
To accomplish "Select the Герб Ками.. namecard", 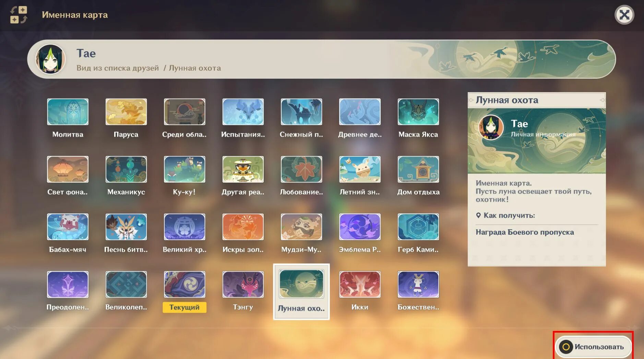I will point(418,227).
